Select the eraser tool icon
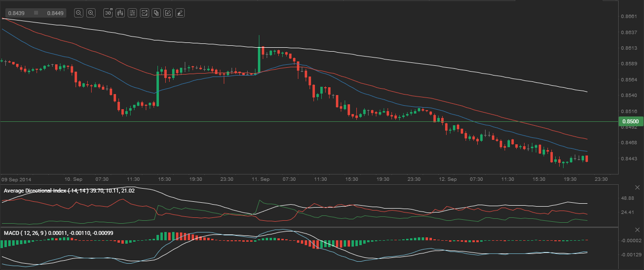 coord(180,13)
